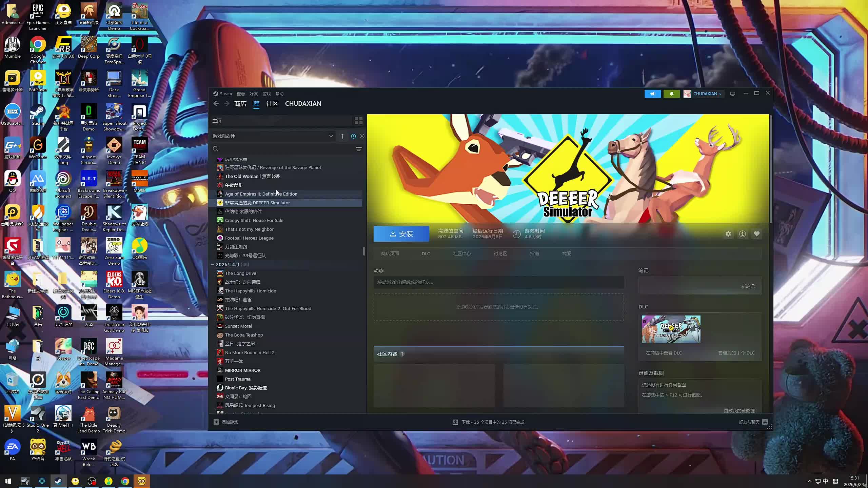Click Chrome icon in the taskbar

click(x=125, y=481)
